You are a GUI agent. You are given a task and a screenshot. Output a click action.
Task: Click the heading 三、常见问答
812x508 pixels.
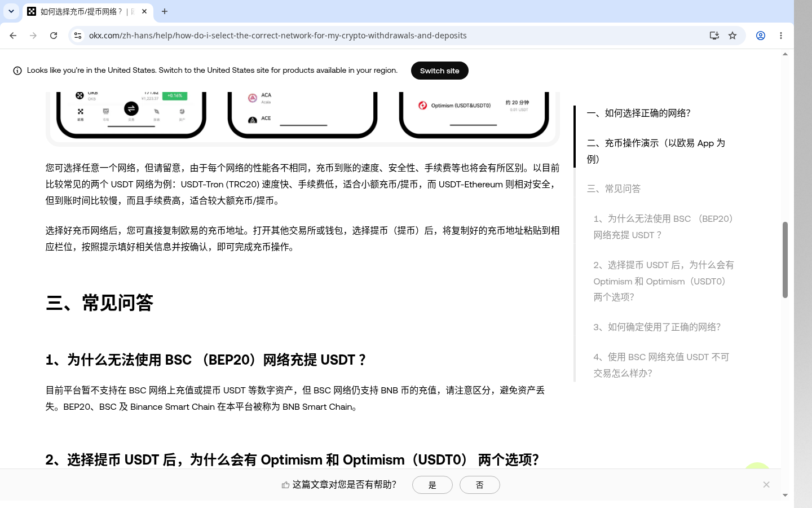[x=99, y=303]
